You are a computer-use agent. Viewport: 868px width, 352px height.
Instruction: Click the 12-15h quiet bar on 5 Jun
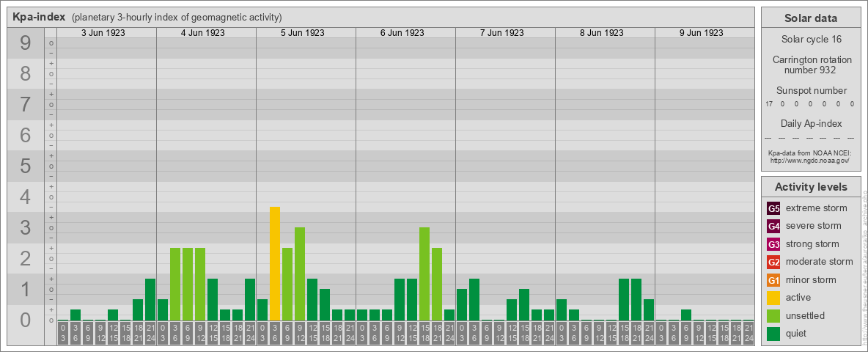pos(312,299)
